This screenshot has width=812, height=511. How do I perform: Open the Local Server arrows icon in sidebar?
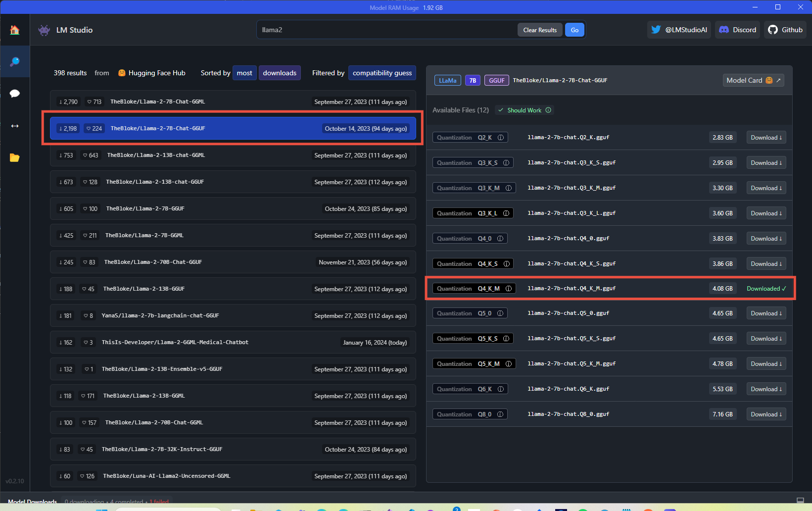click(x=15, y=126)
